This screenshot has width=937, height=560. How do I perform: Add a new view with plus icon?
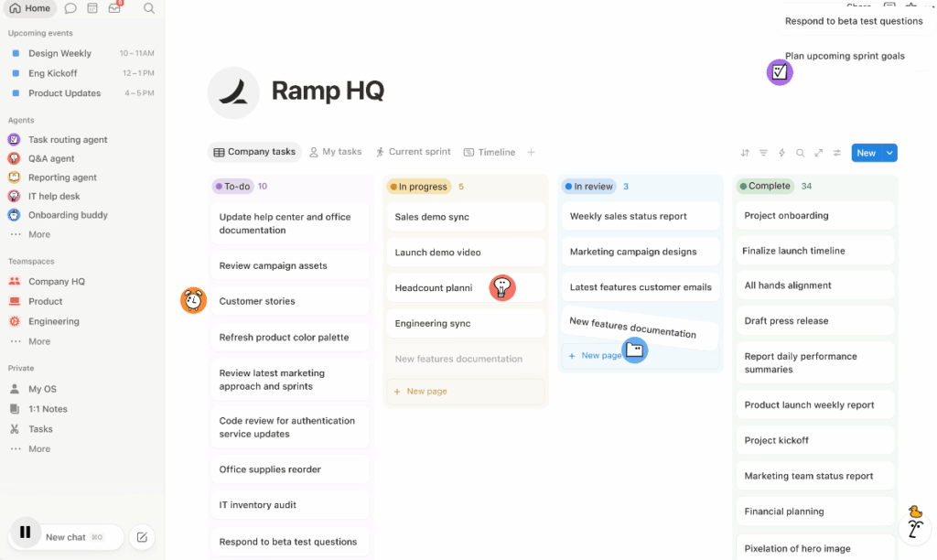pos(532,153)
